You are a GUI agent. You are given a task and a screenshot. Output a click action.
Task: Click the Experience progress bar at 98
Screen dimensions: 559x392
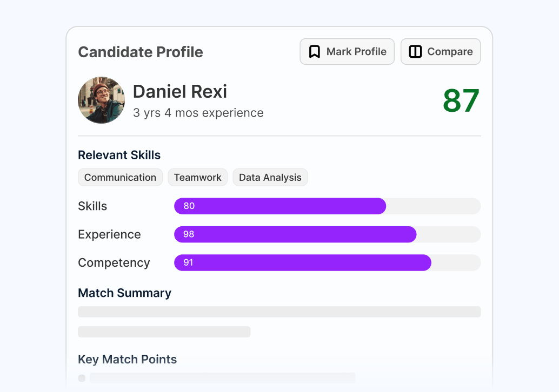point(327,234)
